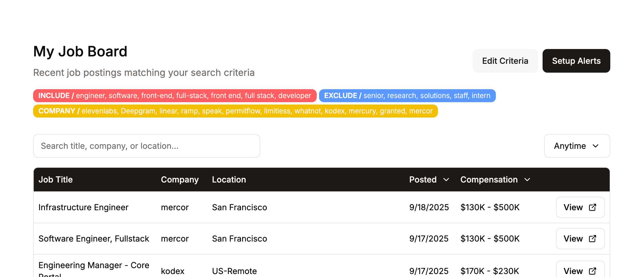
Task: Click the Edit Criteria button
Action: [x=505, y=61]
